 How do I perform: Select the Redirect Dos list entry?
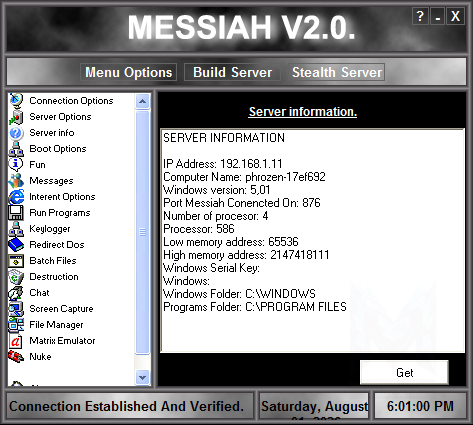(x=57, y=245)
